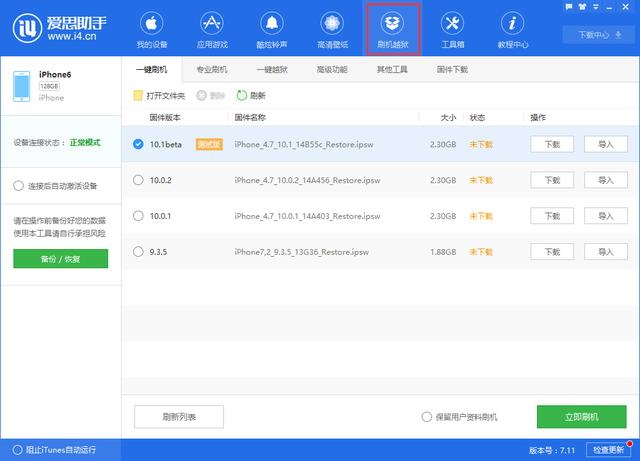Click the 状态 column header
640x461 pixels.
pos(477,118)
